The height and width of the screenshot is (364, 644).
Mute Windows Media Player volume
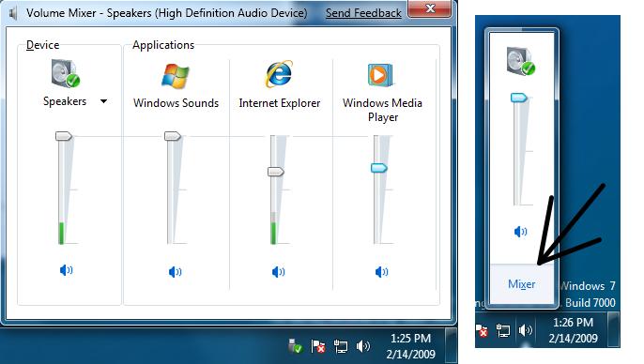tap(381, 272)
